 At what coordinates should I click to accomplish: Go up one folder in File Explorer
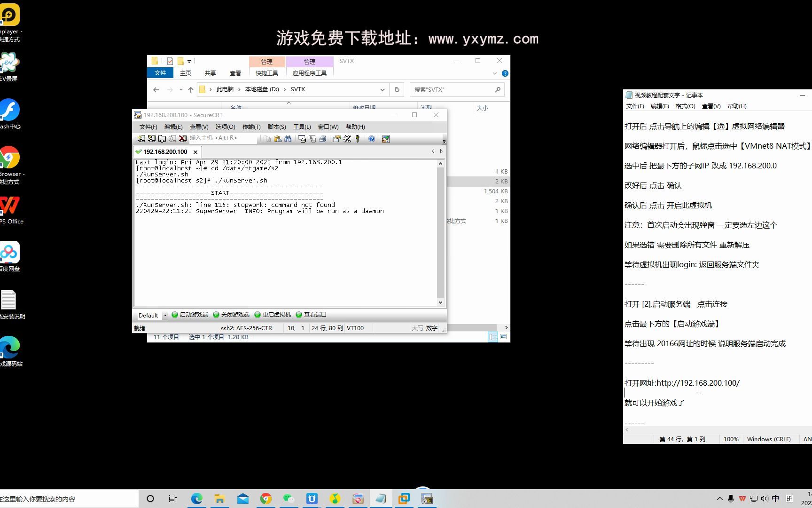click(x=190, y=89)
